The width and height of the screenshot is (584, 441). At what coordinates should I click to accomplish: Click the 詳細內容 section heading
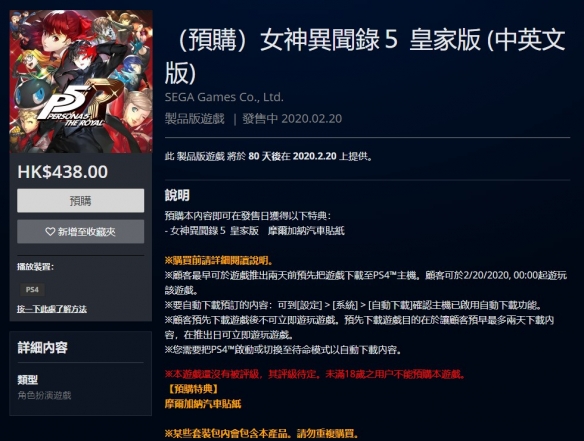[42, 348]
